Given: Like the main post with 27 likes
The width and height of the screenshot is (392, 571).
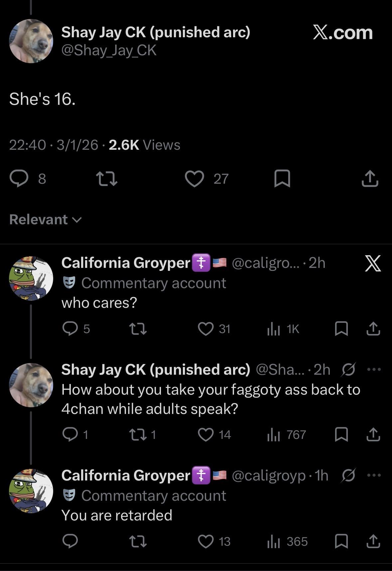Looking at the screenshot, I should click(195, 178).
